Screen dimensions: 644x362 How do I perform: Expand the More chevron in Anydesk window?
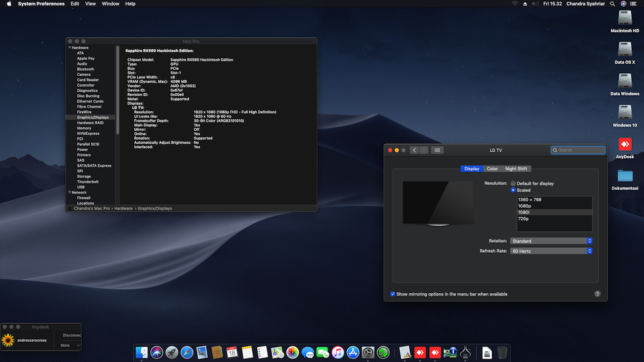click(78, 345)
